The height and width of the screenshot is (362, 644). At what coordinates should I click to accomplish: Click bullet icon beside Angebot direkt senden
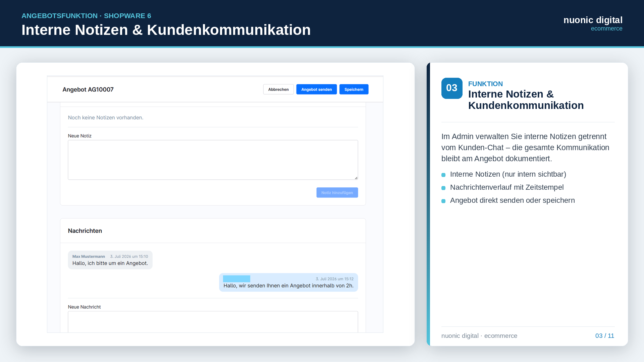[x=443, y=201]
